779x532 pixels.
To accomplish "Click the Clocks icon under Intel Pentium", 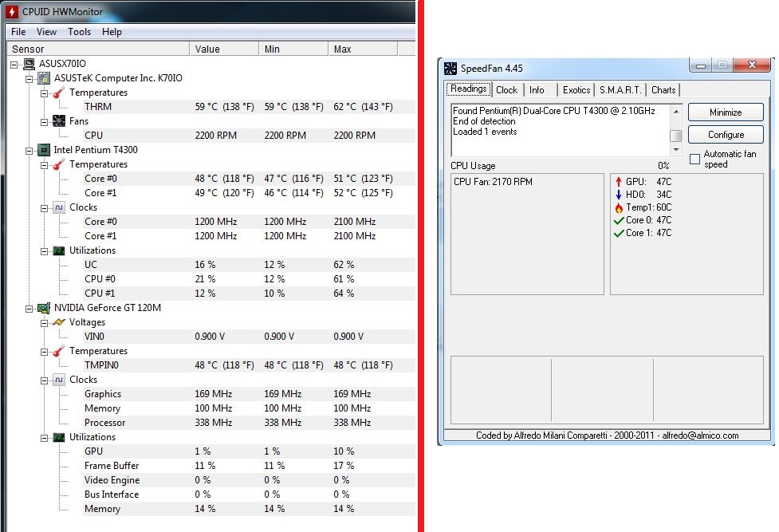I will coord(59,207).
